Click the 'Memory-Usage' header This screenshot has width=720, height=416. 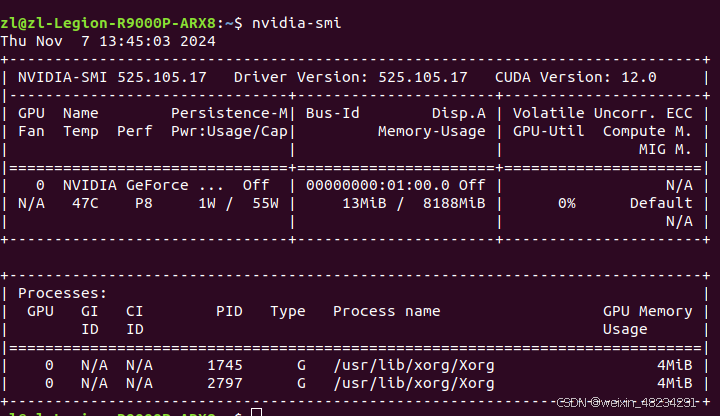[432, 132]
